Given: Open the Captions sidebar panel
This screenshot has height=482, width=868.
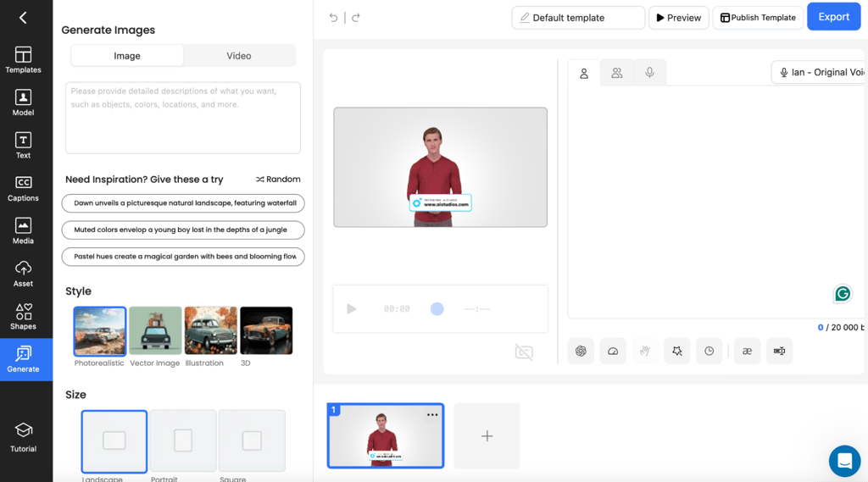Looking at the screenshot, I should (23, 188).
